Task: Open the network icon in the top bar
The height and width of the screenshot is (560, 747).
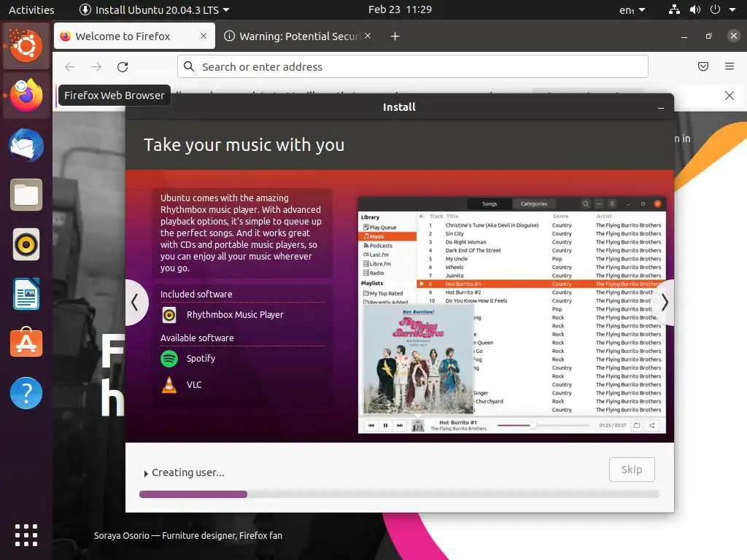Action: point(674,9)
